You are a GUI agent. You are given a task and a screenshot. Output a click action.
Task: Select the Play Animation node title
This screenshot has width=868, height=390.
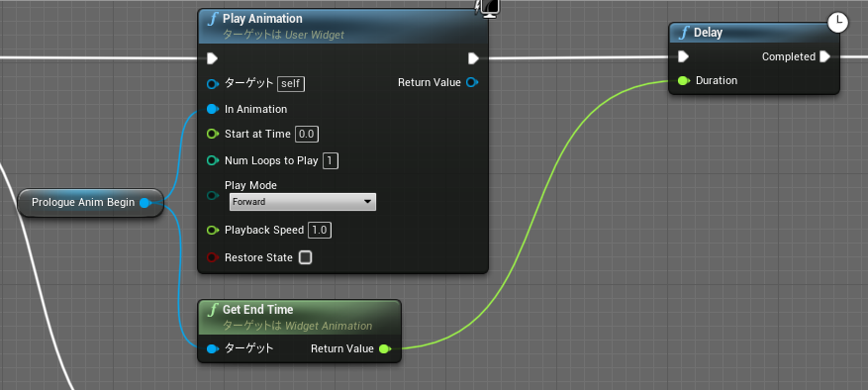262,19
